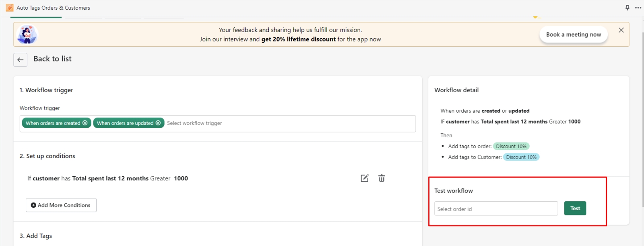The height and width of the screenshot is (246, 644).
Task: Edit the Total spent condition
Action: [364, 178]
